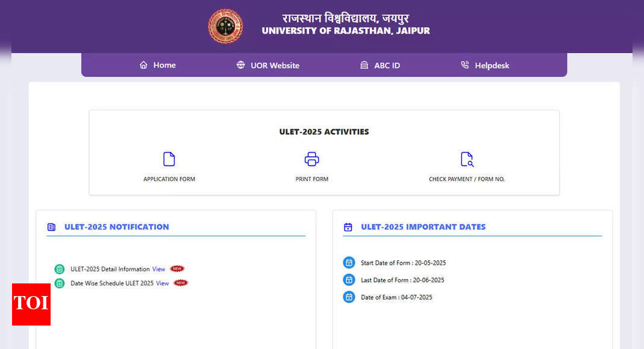Click View link for ULET-2025 Detail Information
Image resolution: width=644 pixels, height=349 pixels.
pyautogui.click(x=158, y=269)
